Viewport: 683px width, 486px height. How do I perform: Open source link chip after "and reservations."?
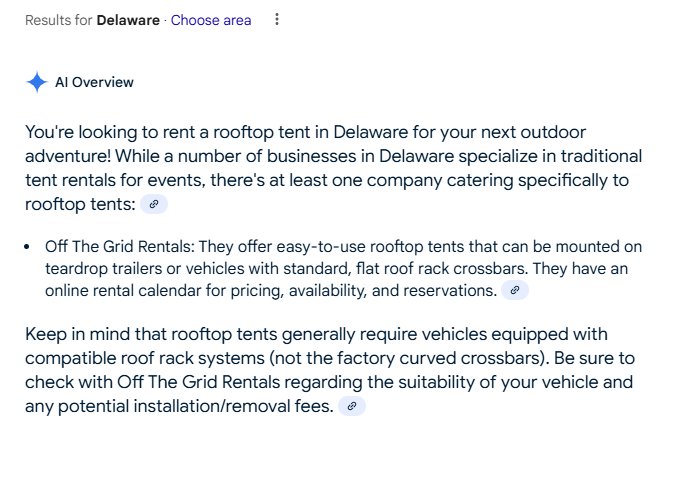[x=515, y=290]
